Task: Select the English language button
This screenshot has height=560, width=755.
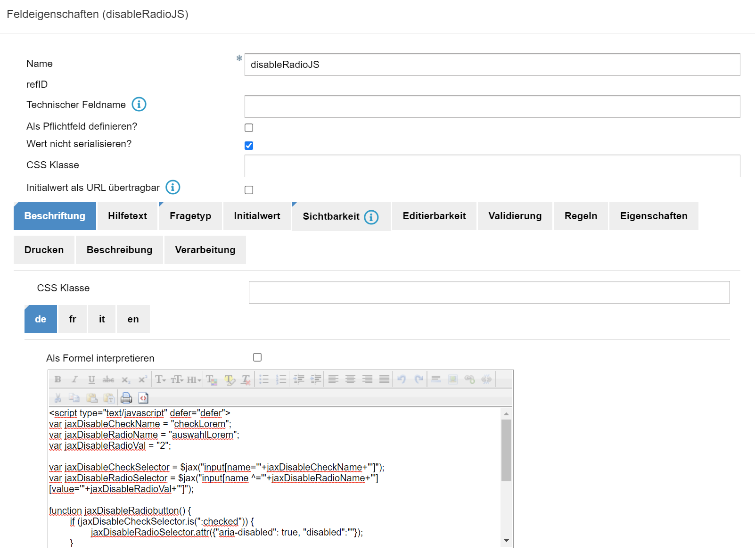Action: [133, 319]
